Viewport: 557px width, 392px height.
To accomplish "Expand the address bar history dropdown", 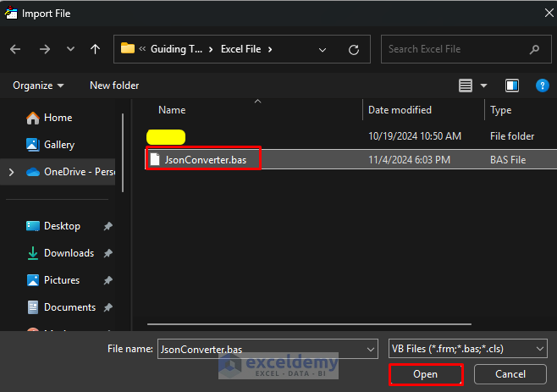I will click(x=323, y=50).
